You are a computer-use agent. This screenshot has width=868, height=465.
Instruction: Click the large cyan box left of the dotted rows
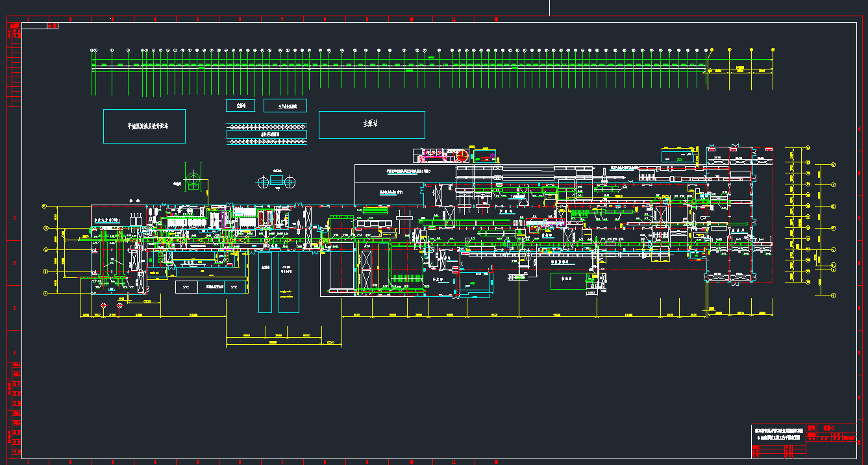click(144, 126)
